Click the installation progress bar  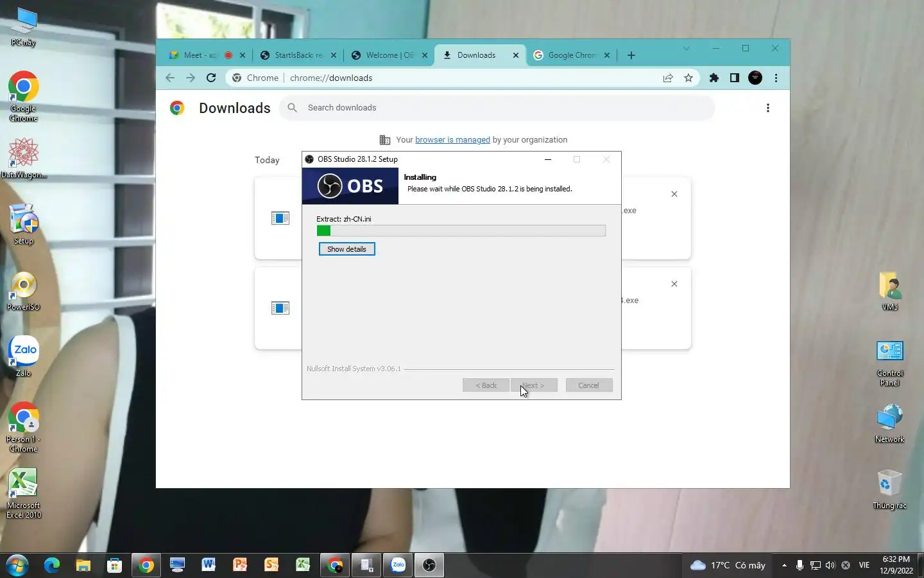pyautogui.click(x=461, y=231)
